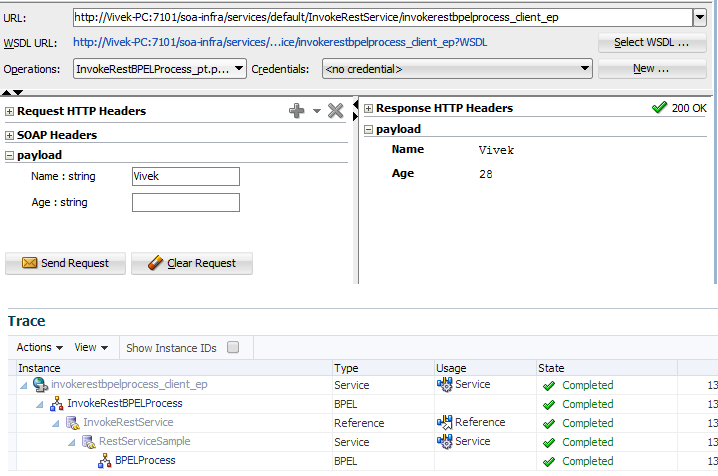Expand Request HTTP Headers section
718x476 pixels.
9,111
